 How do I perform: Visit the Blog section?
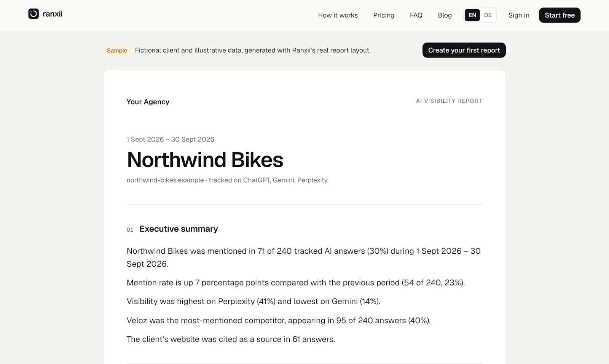pos(445,15)
